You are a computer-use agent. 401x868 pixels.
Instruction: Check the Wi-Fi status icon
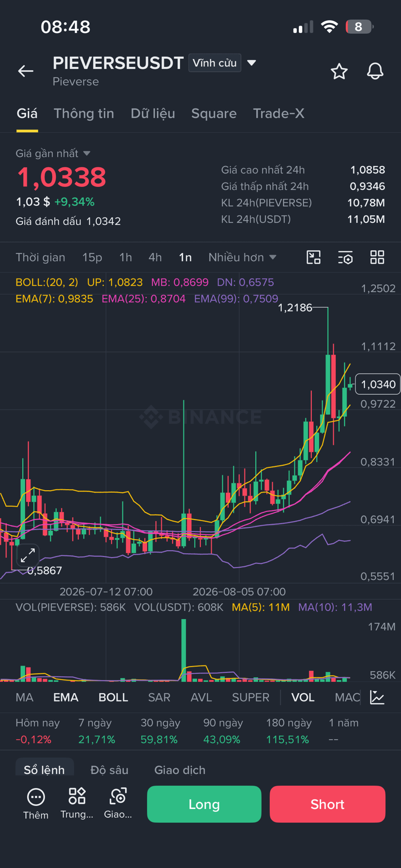click(x=329, y=27)
